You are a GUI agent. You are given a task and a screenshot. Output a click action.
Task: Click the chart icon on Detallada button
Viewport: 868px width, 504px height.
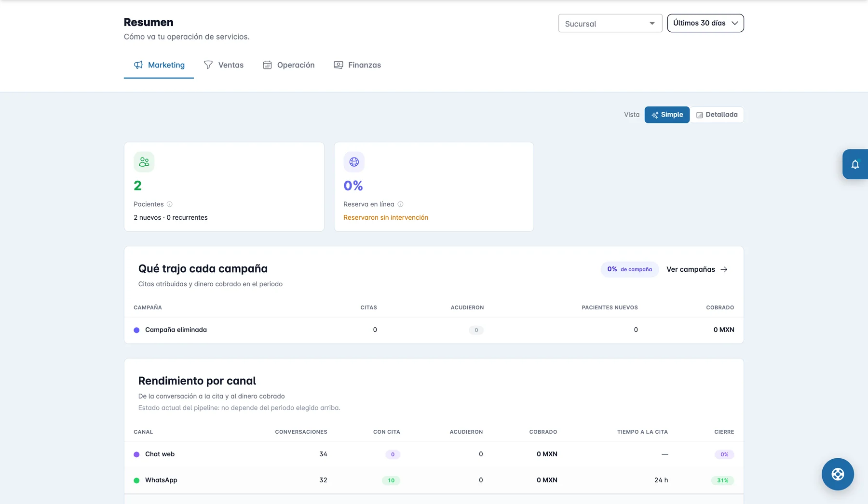699,115
